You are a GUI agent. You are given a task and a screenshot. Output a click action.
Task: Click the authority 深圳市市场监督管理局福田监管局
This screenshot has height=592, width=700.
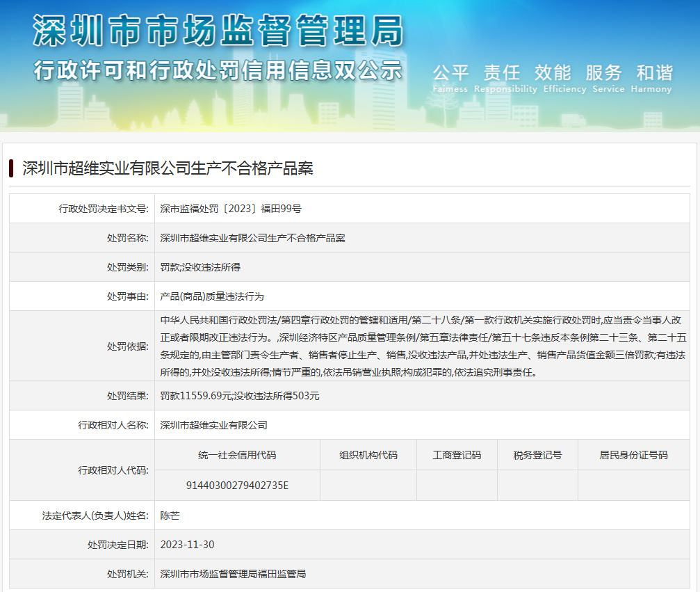233,574
